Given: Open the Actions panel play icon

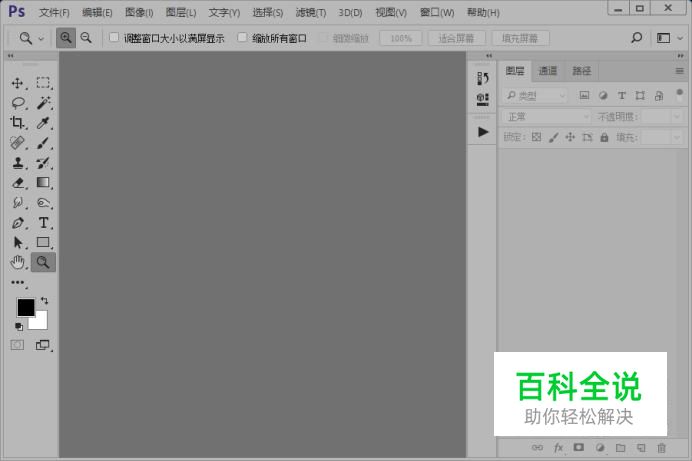Looking at the screenshot, I should pos(483,132).
